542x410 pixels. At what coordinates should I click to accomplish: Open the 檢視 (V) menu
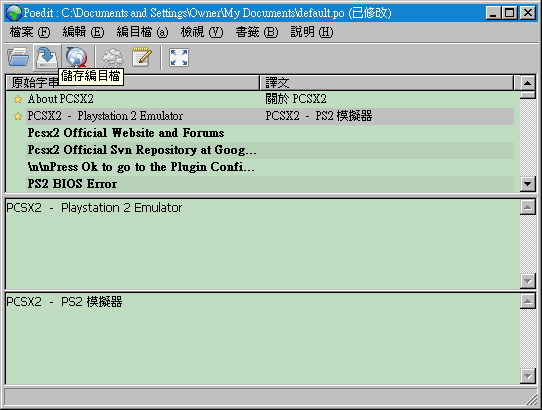pyautogui.click(x=202, y=32)
